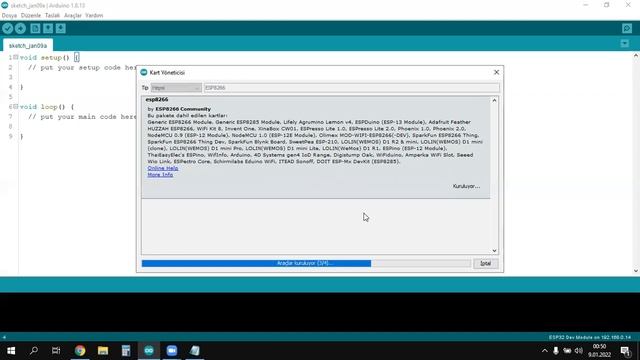The height and width of the screenshot is (360, 640).
Task: Launch Google Chrome from taskbar
Action: pos(80,351)
